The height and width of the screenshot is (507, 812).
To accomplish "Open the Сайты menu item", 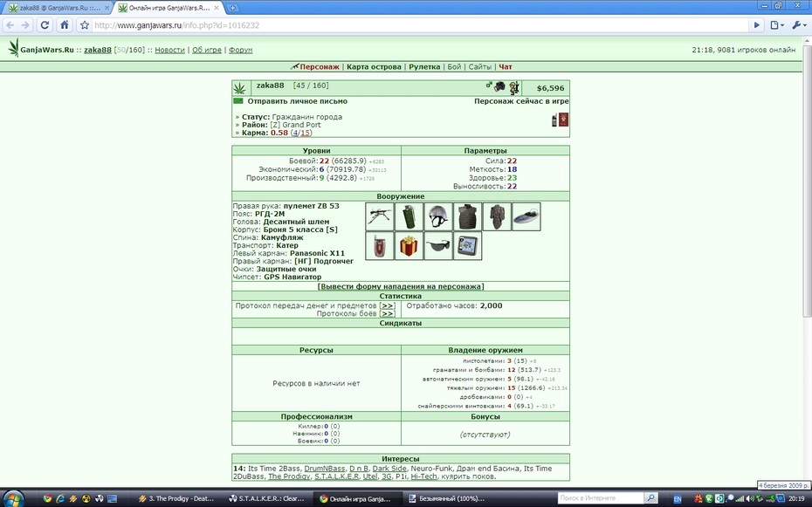I will (480, 66).
